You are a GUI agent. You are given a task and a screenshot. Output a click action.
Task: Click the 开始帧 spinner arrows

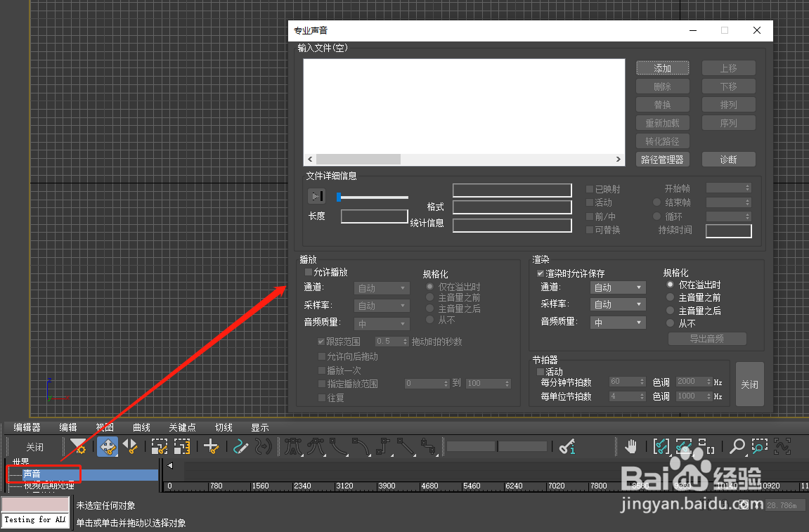(748, 188)
